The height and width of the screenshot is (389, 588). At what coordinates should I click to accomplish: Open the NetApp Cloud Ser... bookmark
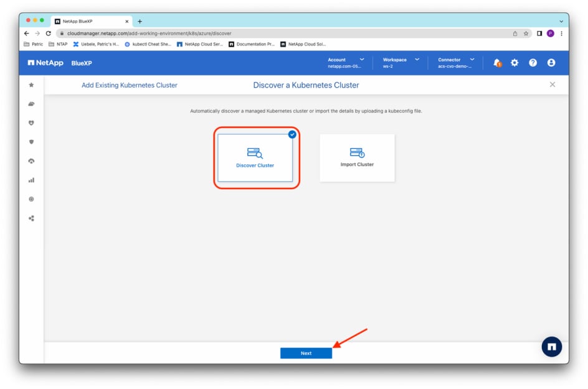200,44
